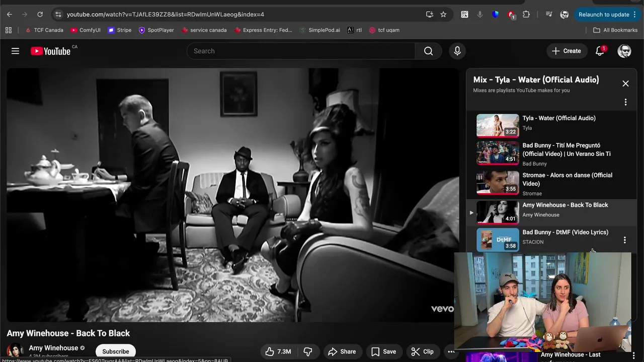Open SimplePod.ai bookmark
Viewport: 644px width, 362px height.
319,30
